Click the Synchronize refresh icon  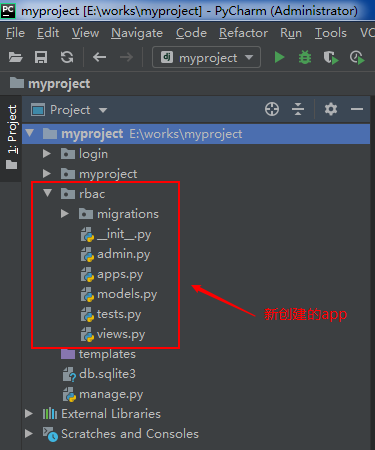67,58
